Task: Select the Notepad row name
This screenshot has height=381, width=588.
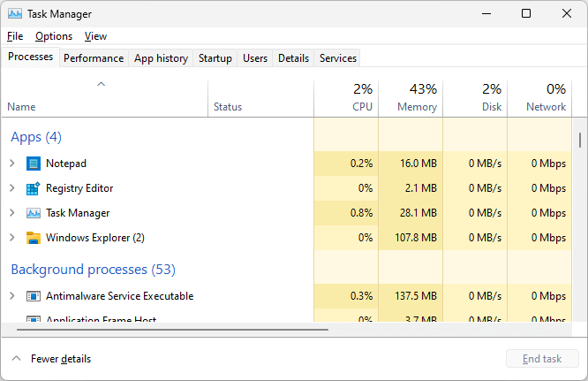Action: [x=66, y=164]
